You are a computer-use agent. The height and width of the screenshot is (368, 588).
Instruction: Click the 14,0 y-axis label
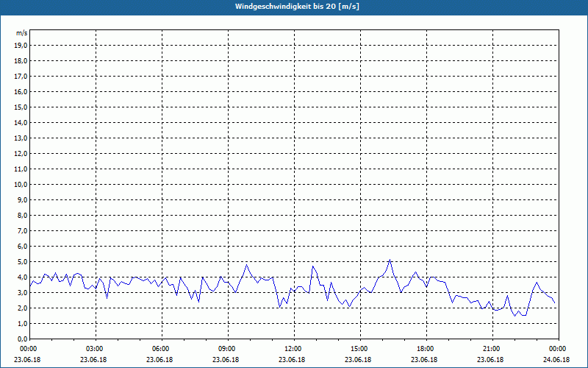(x=21, y=122)
